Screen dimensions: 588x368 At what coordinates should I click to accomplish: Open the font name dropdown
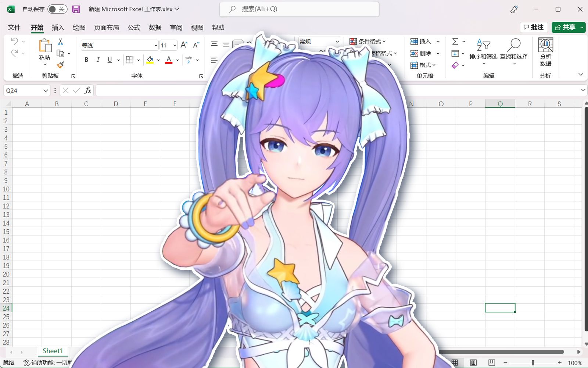(x=155, y=45)
